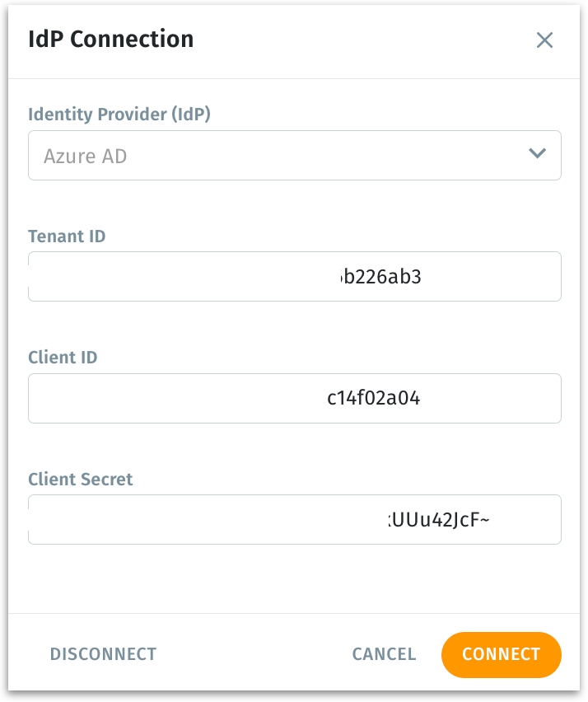Close the IdP Connection dialog
The height and width of the screenshot is (702, 588).
coord(544,40)
